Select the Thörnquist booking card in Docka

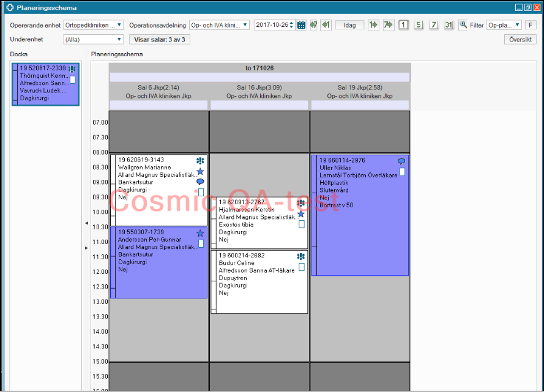point(44,83)
